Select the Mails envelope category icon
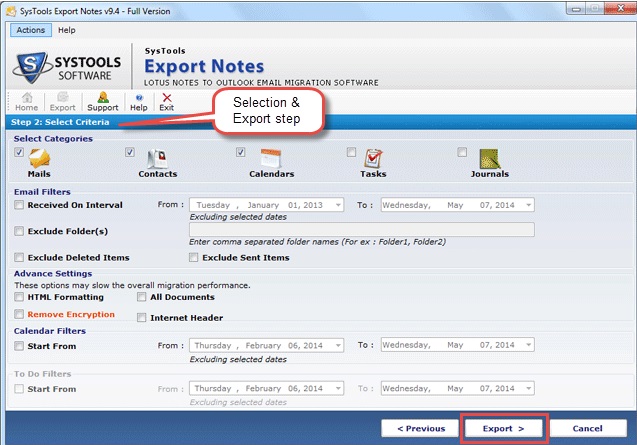 (40, 159)
